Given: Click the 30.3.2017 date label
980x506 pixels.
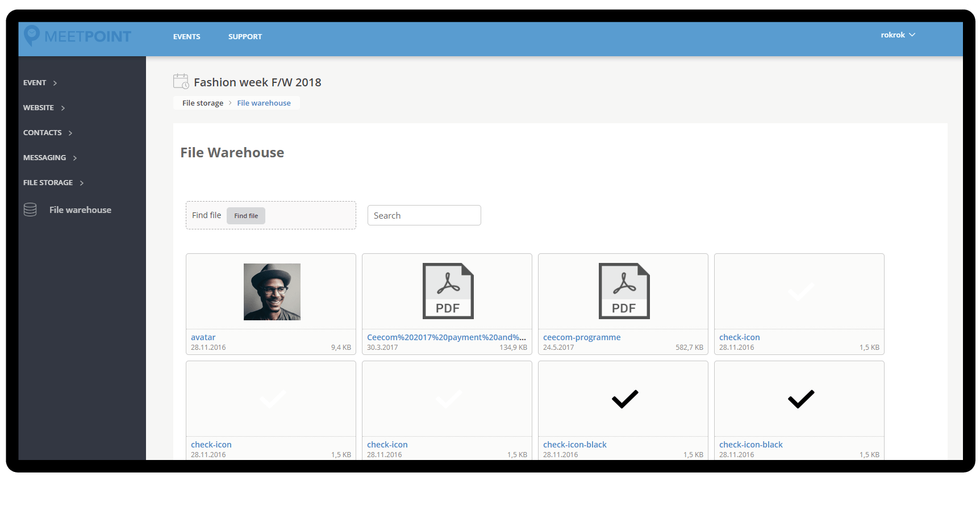Looking at the screenshot, I should coord(382,348).
